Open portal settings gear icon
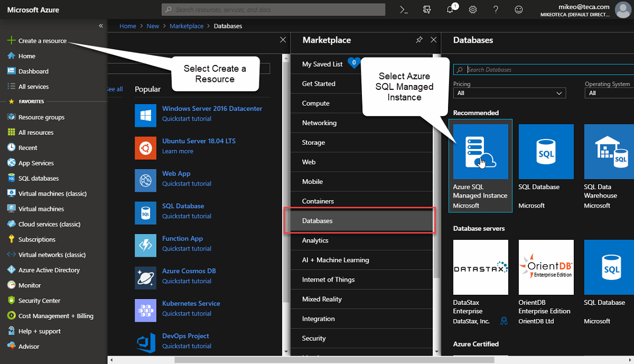This screenshot has height=364, width=634. click(473, 10)
